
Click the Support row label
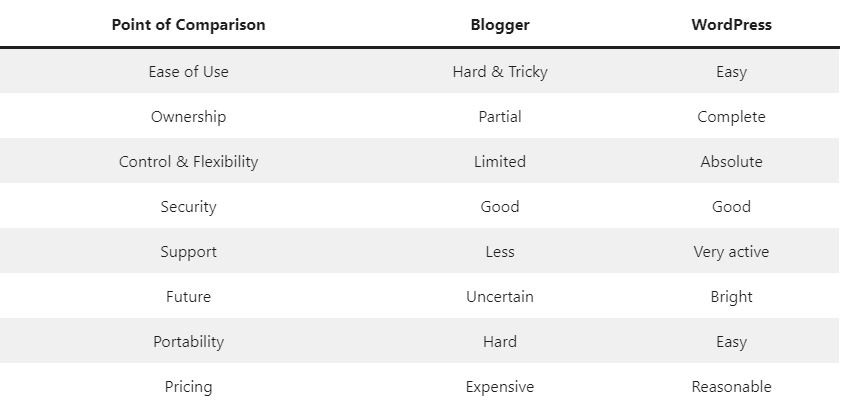click(188, 252)
